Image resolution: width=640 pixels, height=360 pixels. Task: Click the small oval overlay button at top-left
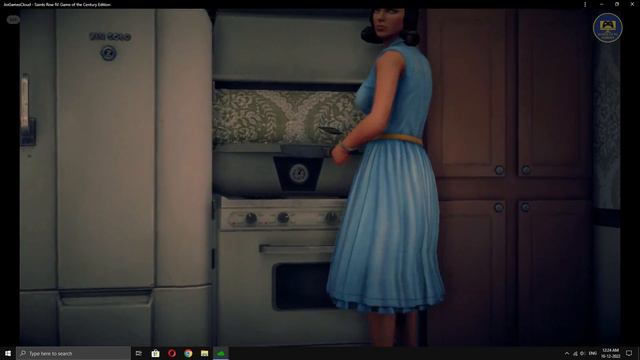13,20
